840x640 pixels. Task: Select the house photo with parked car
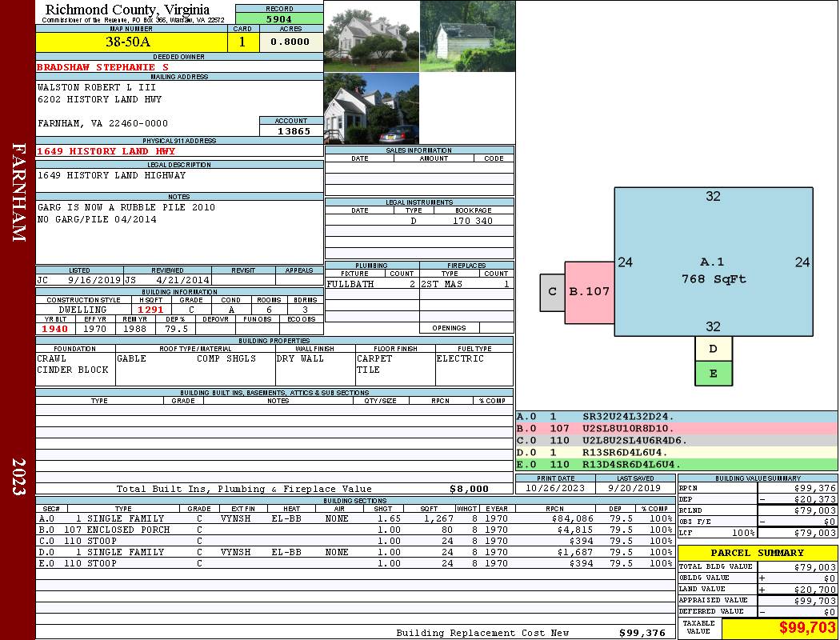[371, 109]
